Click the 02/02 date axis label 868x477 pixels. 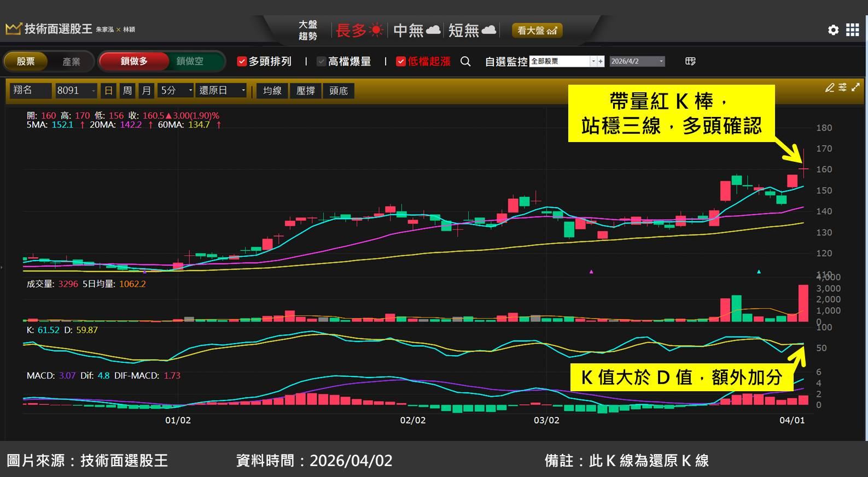click(413, 420)
